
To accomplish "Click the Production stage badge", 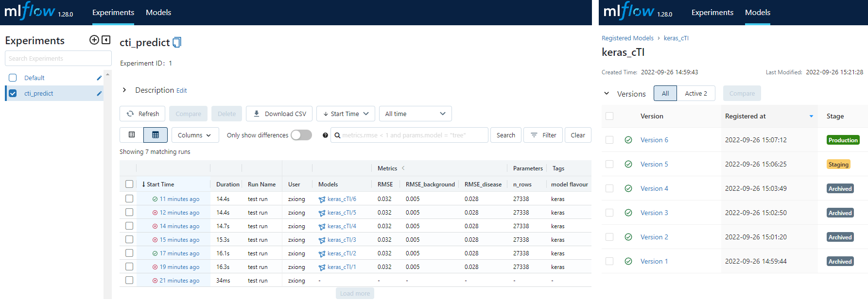I will coord(843,140).
